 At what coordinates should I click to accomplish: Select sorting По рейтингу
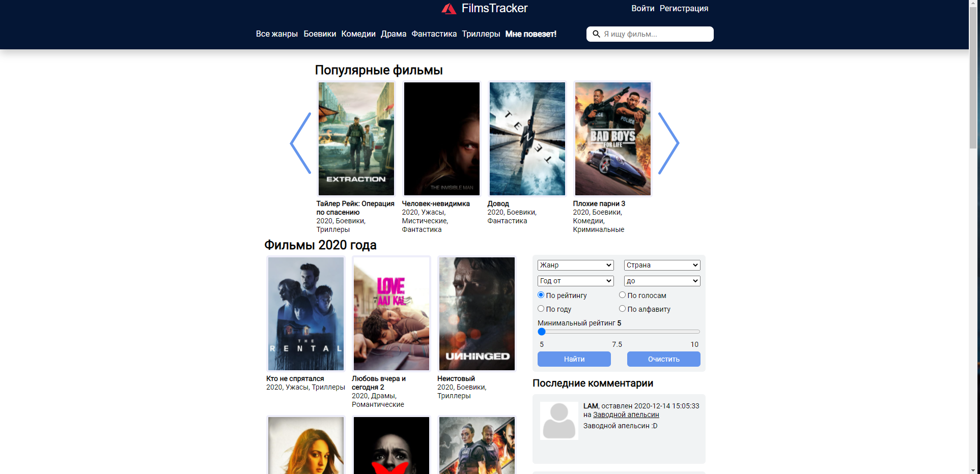pyautogui.click(x=541, y=294)
